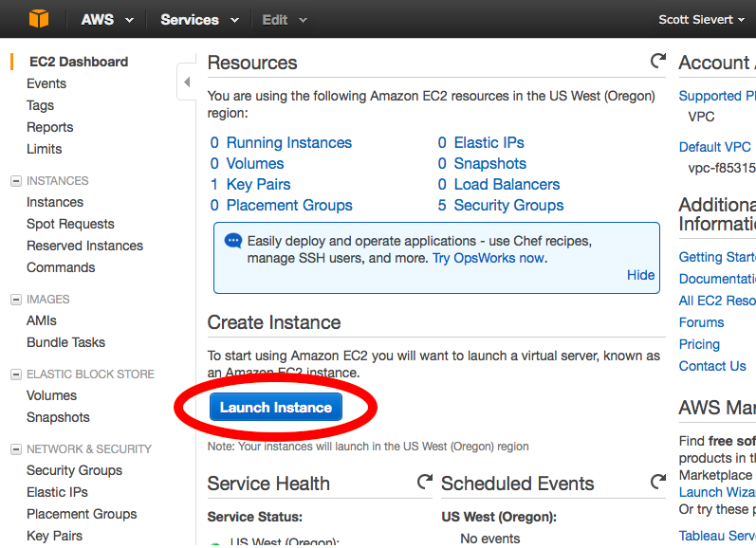Open Instances in the sidebar
This screenshot has width=756, height=548.
point(54,202)
